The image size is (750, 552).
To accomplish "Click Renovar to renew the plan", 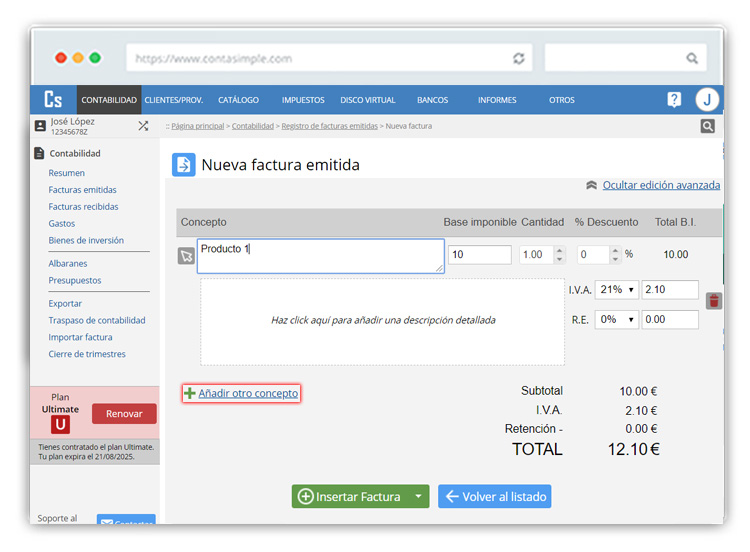I will [124, 414].
